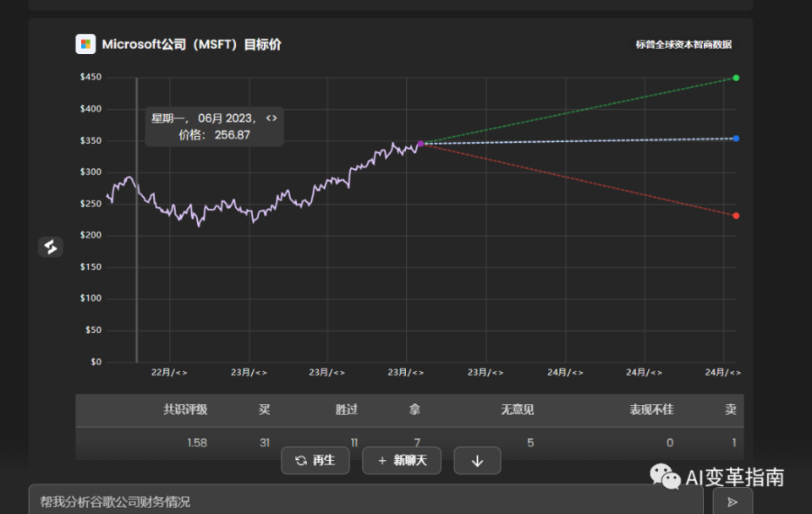Click the $300 y-axis label
The height and width of the screenshot is (514, 812).
coord(91,172)
